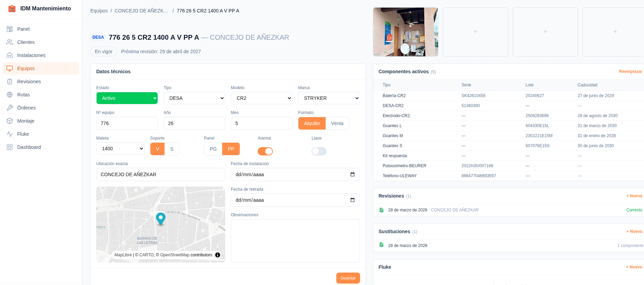
Task: Add photo in first empty slot
Action: (475, 32)
